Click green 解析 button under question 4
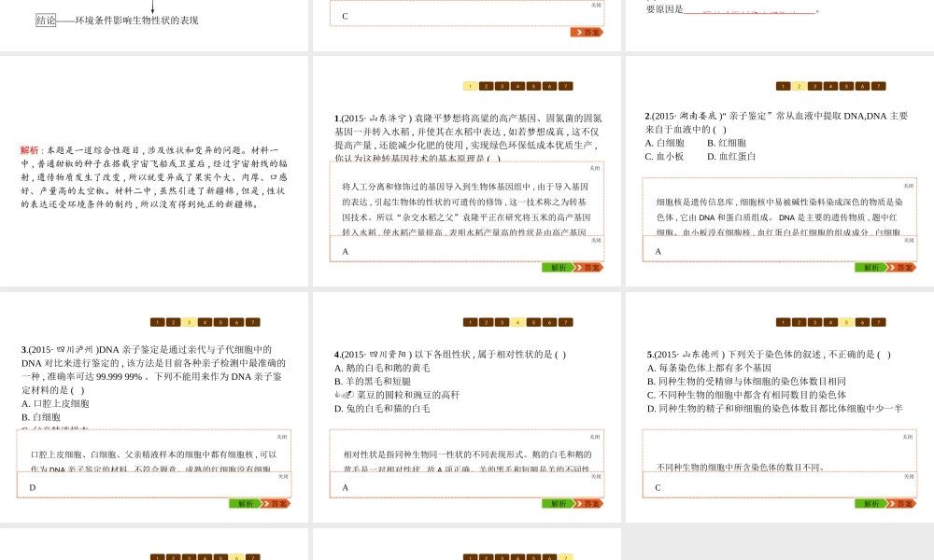The image size is (934, 560). tap(559, 504)
